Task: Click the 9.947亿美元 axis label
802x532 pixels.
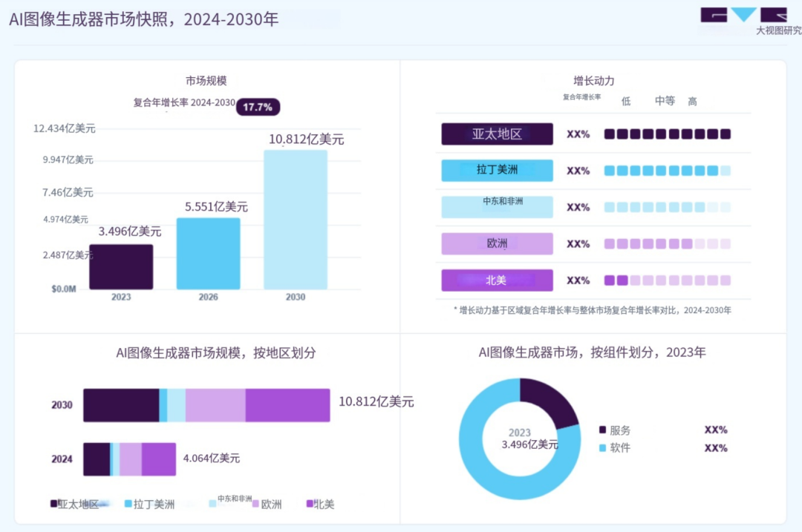Action: coord(68,160)
